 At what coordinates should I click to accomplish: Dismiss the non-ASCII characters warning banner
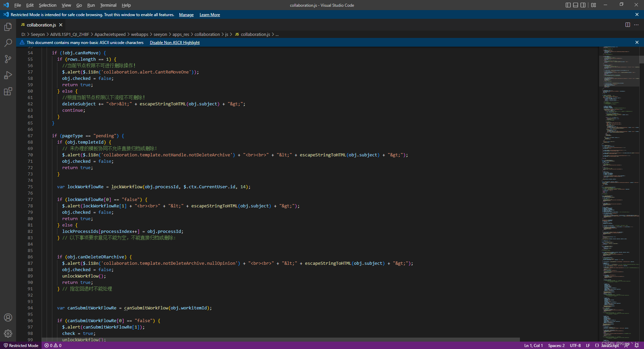coord(637,42)
